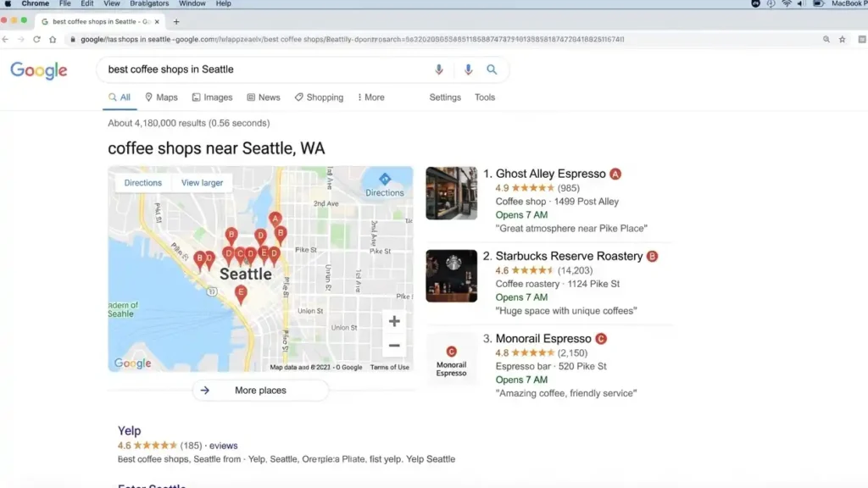
Task: Open search Tools
Action: (484, 97)
